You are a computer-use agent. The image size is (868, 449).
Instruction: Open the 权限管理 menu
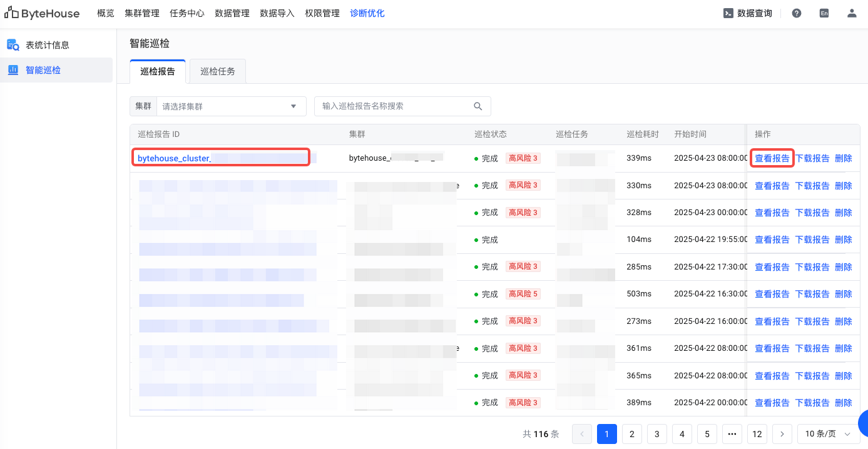click(x=322, y=13)
